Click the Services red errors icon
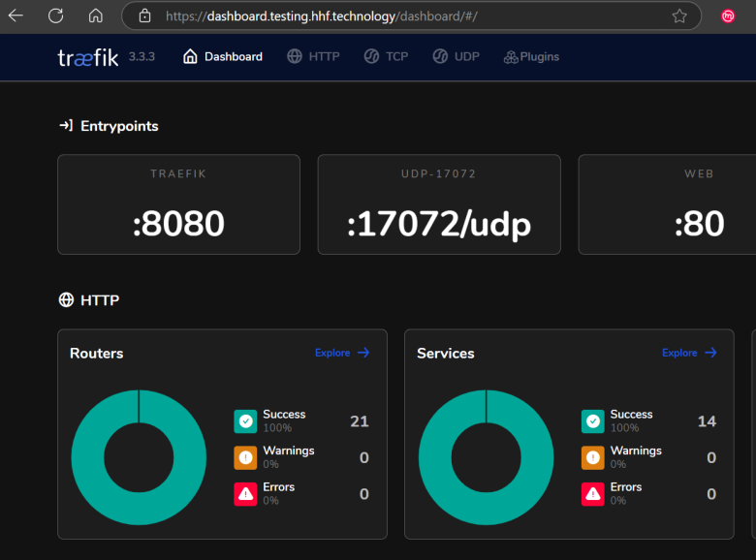This screenshot has width=756, height=560. pyautogui.click(x=592, y=494)
